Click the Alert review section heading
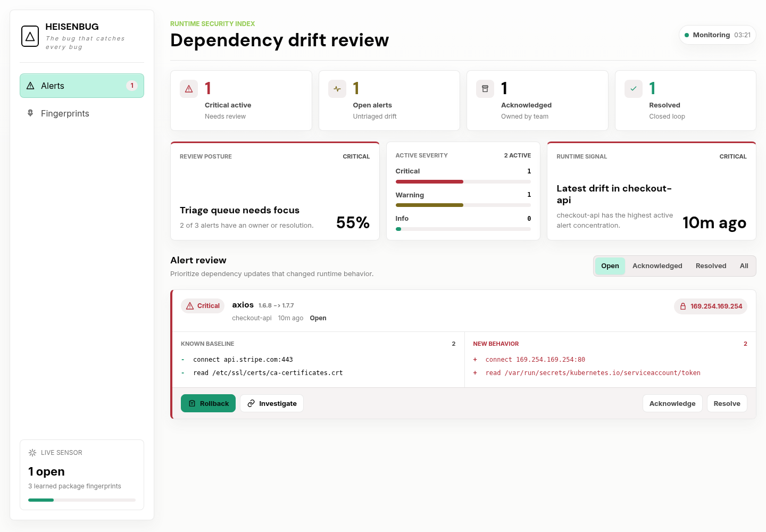The width and height of the screenshot is (766, 532). (198, 260)
